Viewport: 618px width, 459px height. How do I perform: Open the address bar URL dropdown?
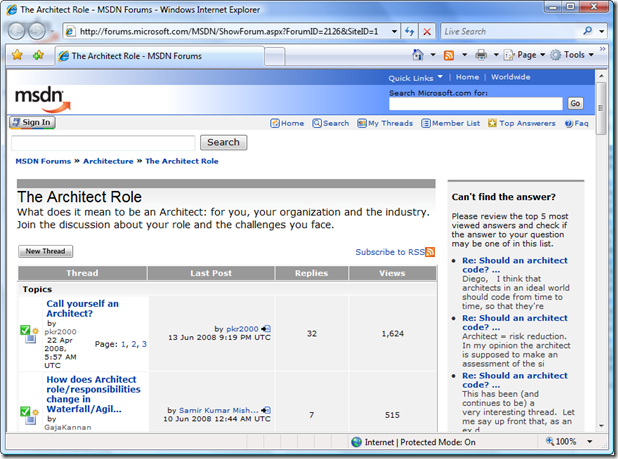[394, 32]
